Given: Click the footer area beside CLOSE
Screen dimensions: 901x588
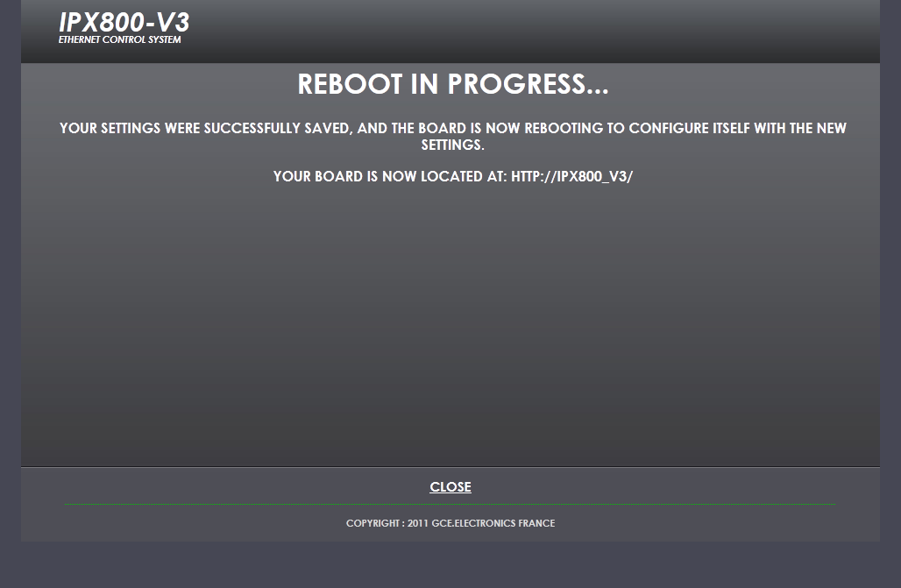Looking at the screenshot, I should (661, 487).
